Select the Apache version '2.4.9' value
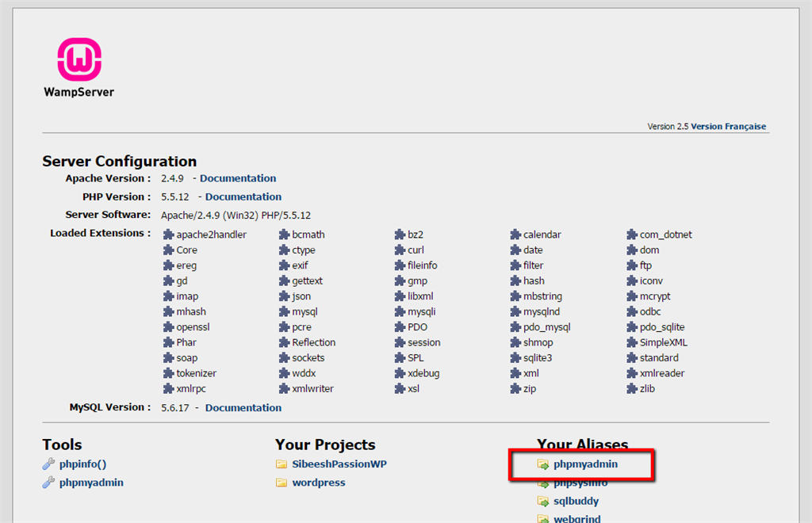This screenshot has height=523, width=812. [172, 178]
